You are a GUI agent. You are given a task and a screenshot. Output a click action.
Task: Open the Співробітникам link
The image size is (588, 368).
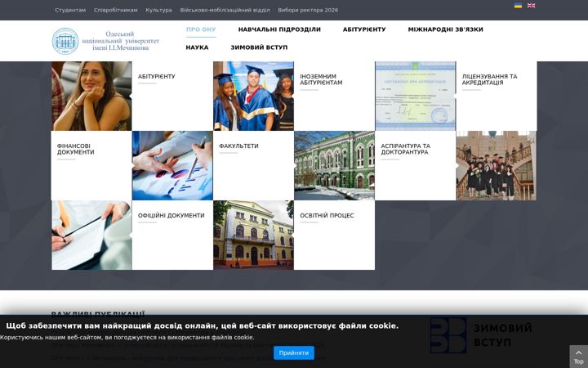tap(115, 10)
